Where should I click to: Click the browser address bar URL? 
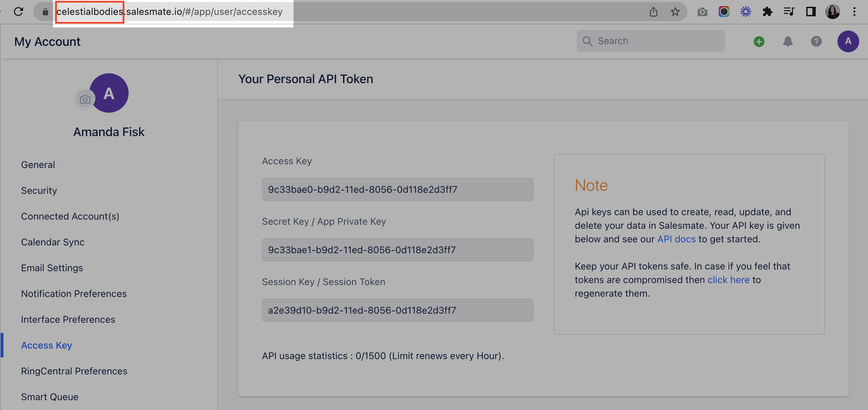(x=170, y=12)
